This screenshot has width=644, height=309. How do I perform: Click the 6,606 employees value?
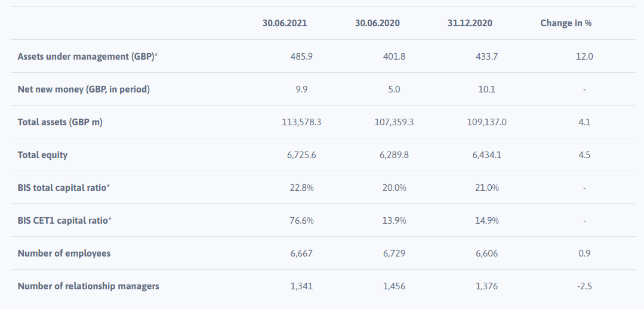tap(487, 254)
